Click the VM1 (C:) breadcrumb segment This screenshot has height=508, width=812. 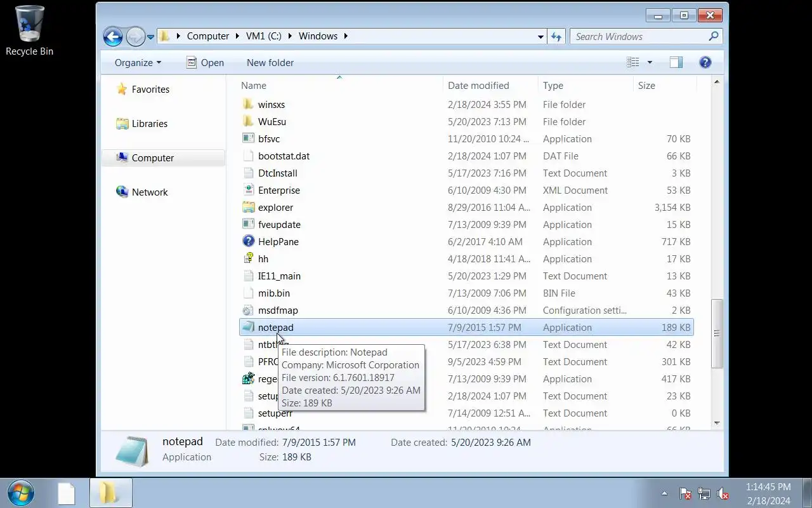(264, 36)
